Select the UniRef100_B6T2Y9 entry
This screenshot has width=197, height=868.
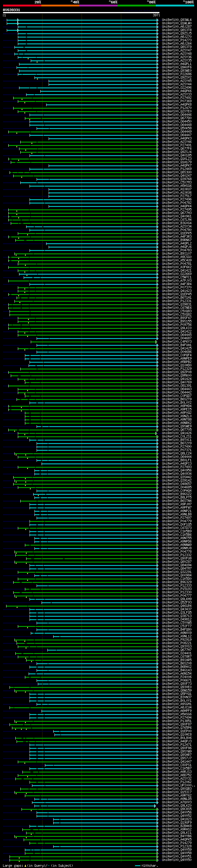click(177, 443)
